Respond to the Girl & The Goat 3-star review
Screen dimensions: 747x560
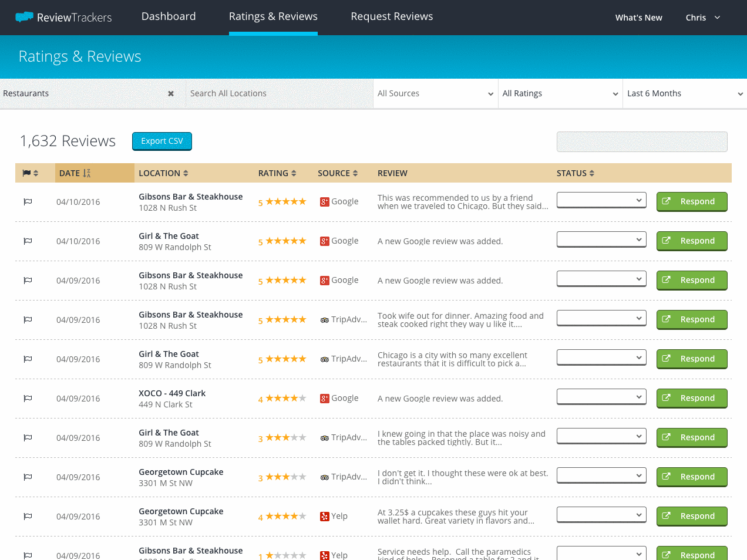[692, 437]
